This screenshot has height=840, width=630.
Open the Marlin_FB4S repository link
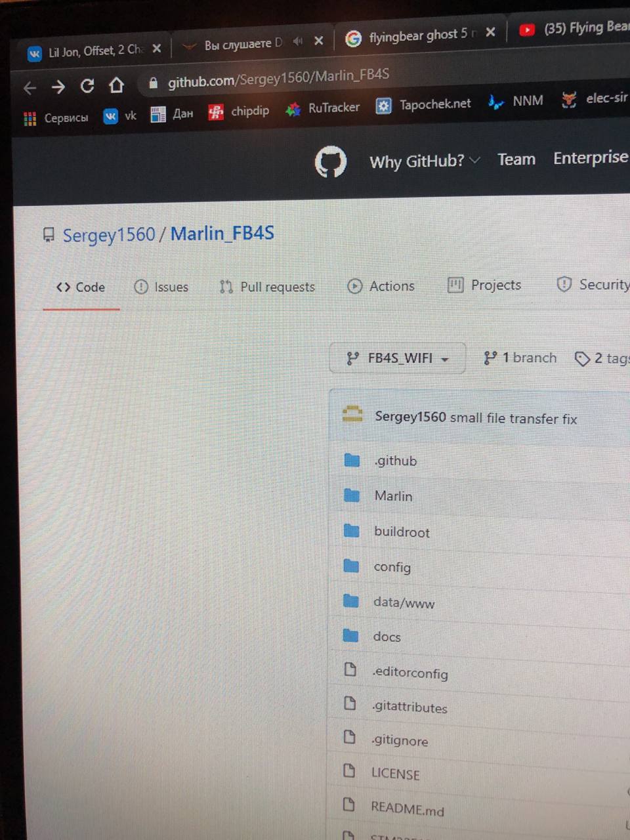pos(222,233)
